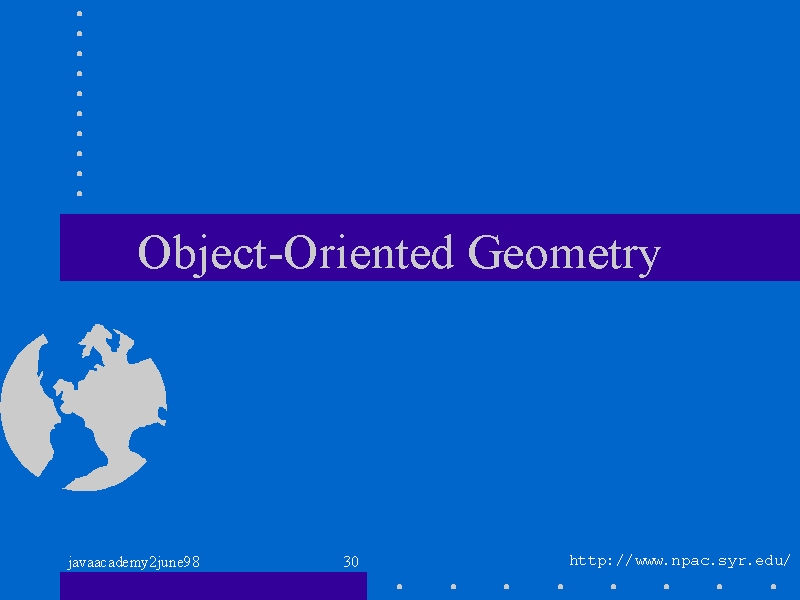Click the topmost dot in the vertical dotted column

pos(80,14)
